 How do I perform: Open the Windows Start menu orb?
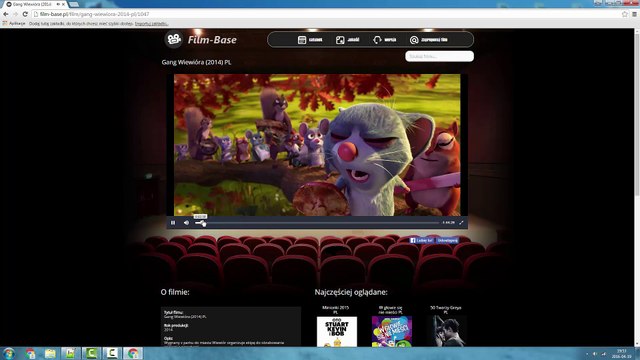coord(9,353)
